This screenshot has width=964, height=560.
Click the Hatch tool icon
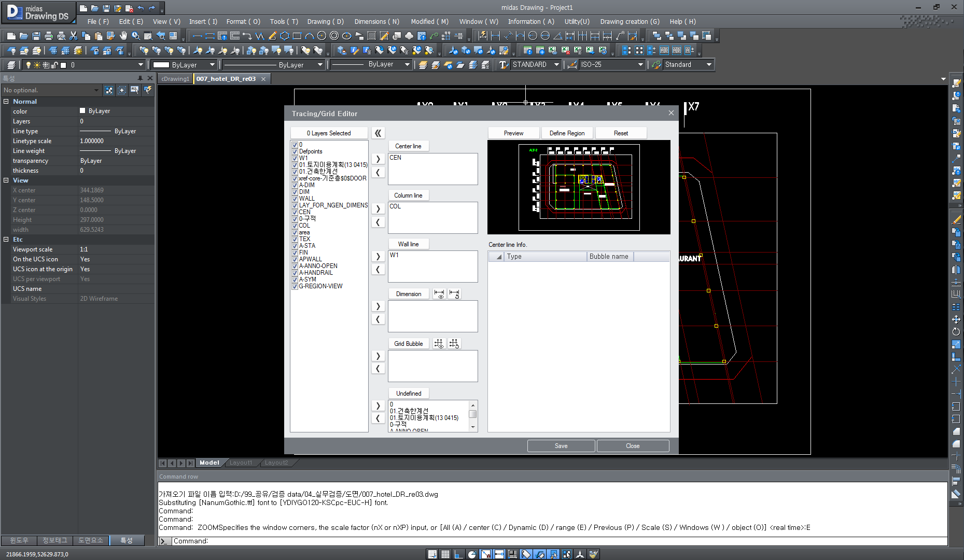click(x=372, y=36)
